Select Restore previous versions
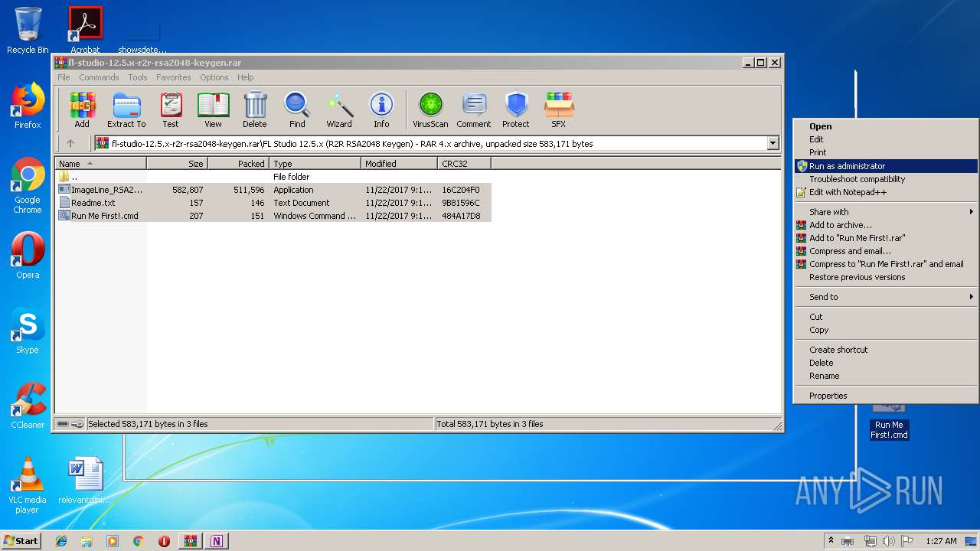Image resolution: width=980 pixels, height=551 pixels. coord(886,277)
